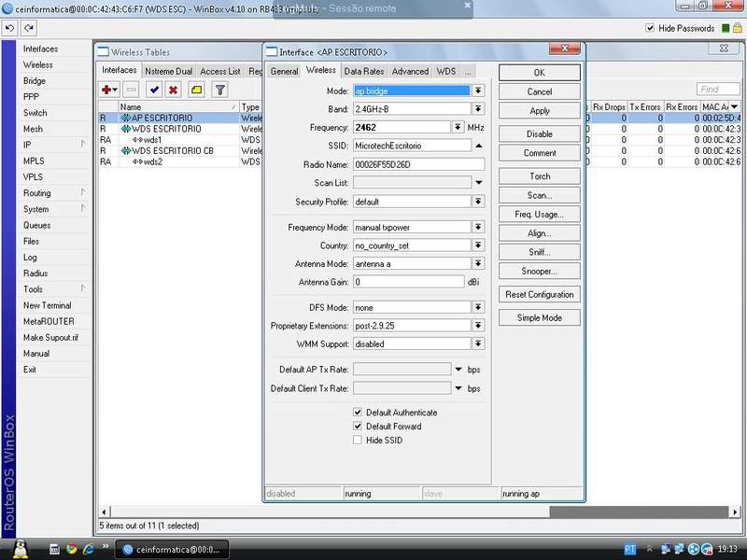747x560 pixels.
Task: Uncheck the Default Authenticate checkbox
Action: (358, 413)
